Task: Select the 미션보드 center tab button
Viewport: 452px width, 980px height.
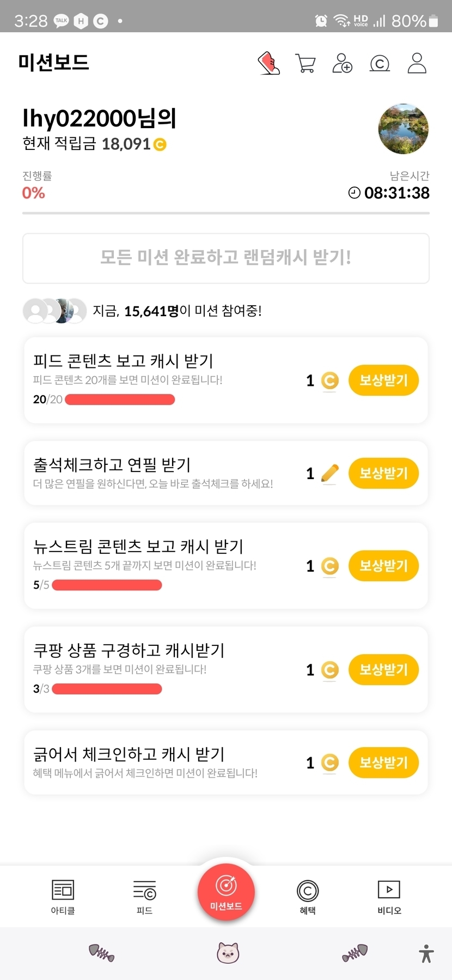Action: pos(226,892)
